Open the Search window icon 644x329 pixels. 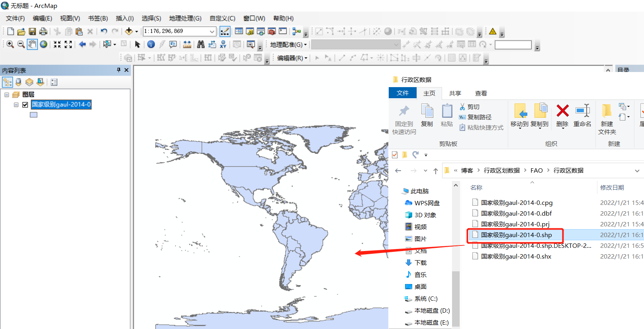[261, 31]
